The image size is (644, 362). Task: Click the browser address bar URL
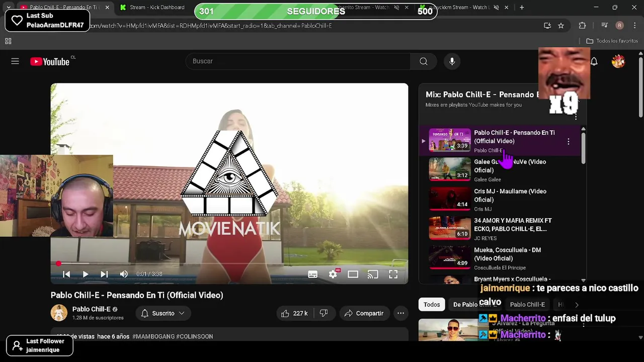(x=211, y=26)
